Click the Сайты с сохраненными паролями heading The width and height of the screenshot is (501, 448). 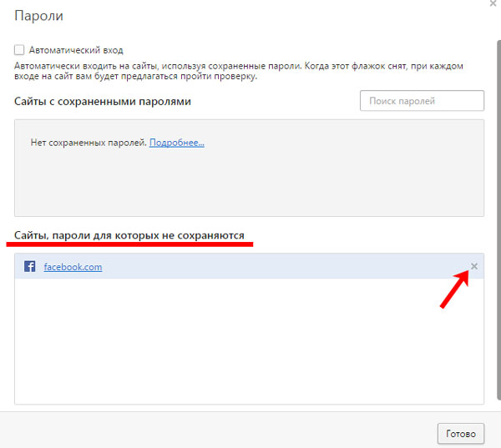[103, 102]
